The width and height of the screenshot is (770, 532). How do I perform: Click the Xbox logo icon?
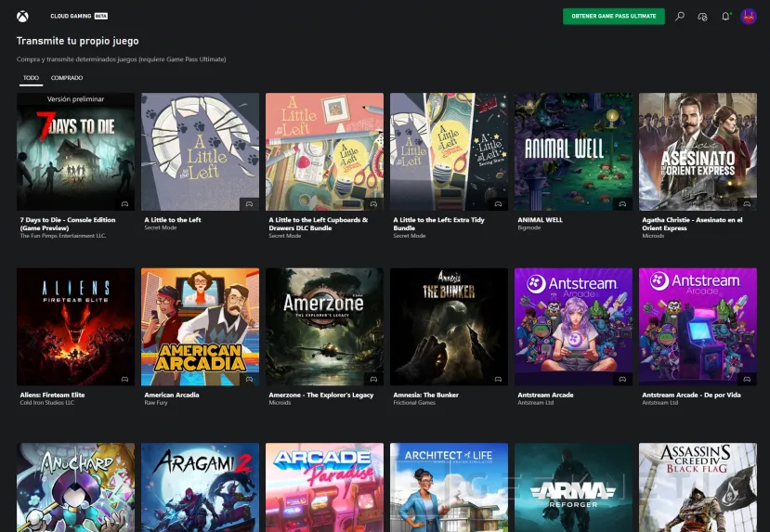(22, 16)
